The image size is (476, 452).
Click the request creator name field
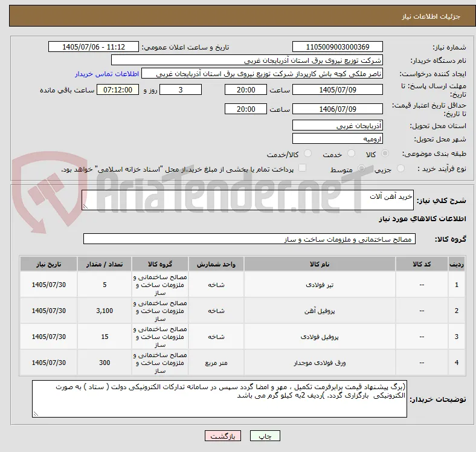(262, 74)
